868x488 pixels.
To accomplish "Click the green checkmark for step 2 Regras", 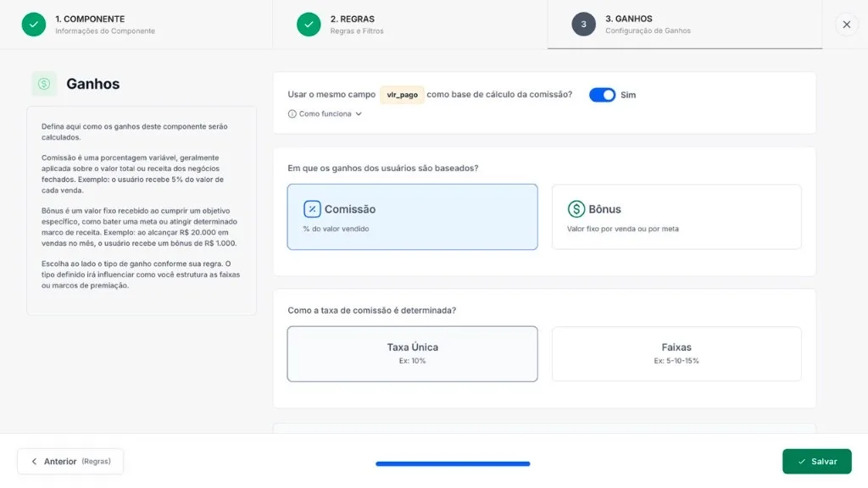I will [x=309, y=25].
